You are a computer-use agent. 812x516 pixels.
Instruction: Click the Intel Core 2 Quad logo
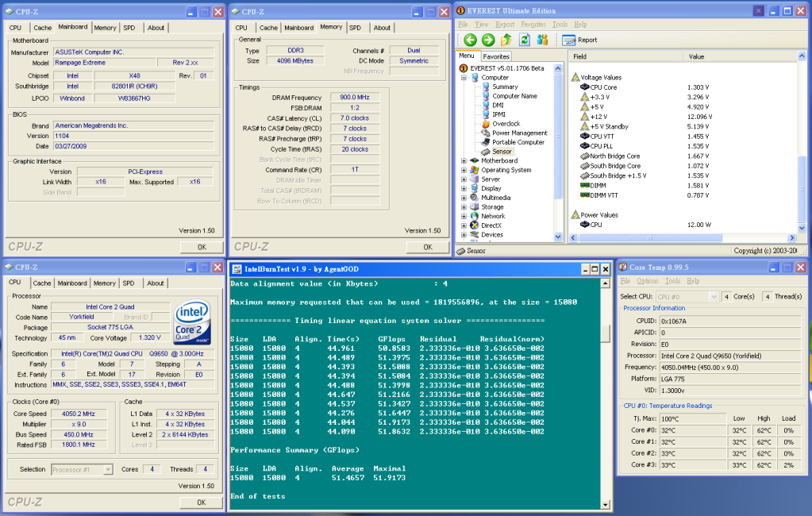coord(192,322)
